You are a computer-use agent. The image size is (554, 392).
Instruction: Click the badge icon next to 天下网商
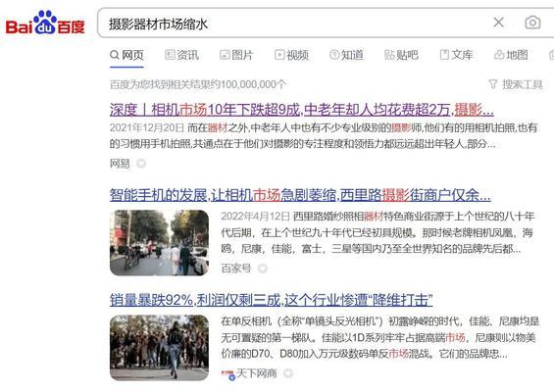(288, 373)
